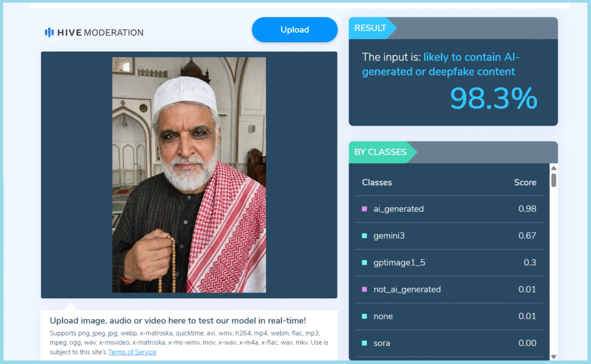This screenshot has height=364, width=591.
Task: Click the gptimage1_5 class marker
Action: click(364, 262)
